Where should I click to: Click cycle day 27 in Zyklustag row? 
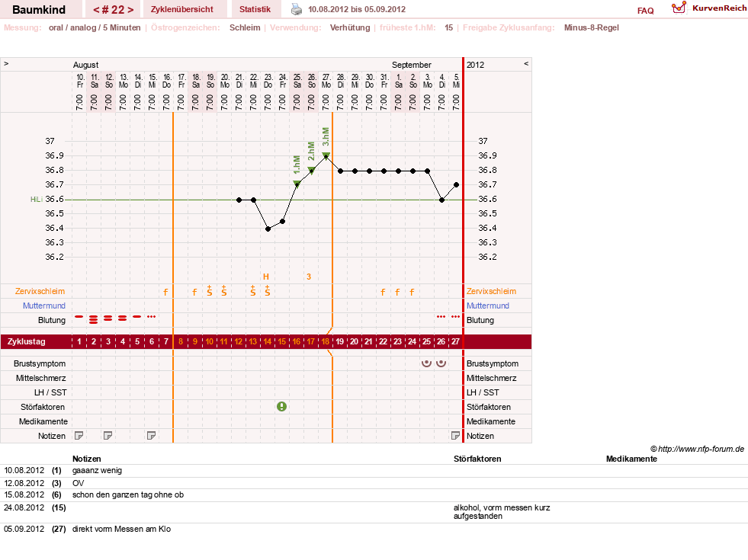pos(455,342)
